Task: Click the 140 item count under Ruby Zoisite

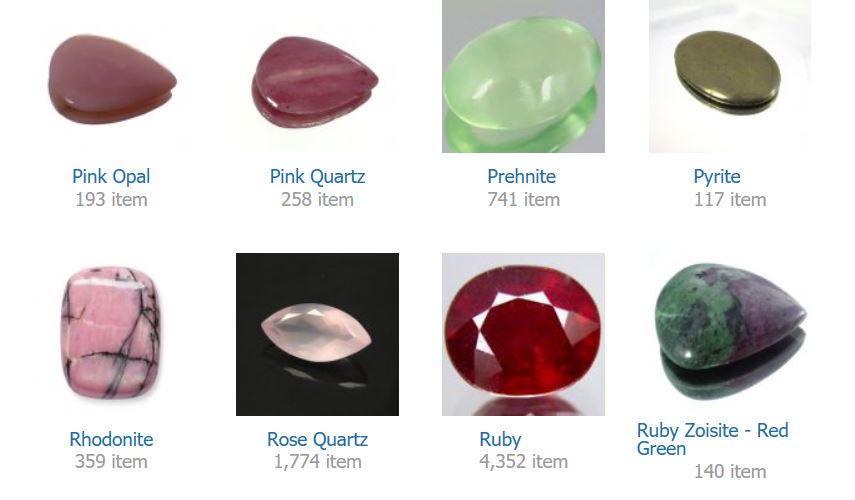Action: coord(730,472)
